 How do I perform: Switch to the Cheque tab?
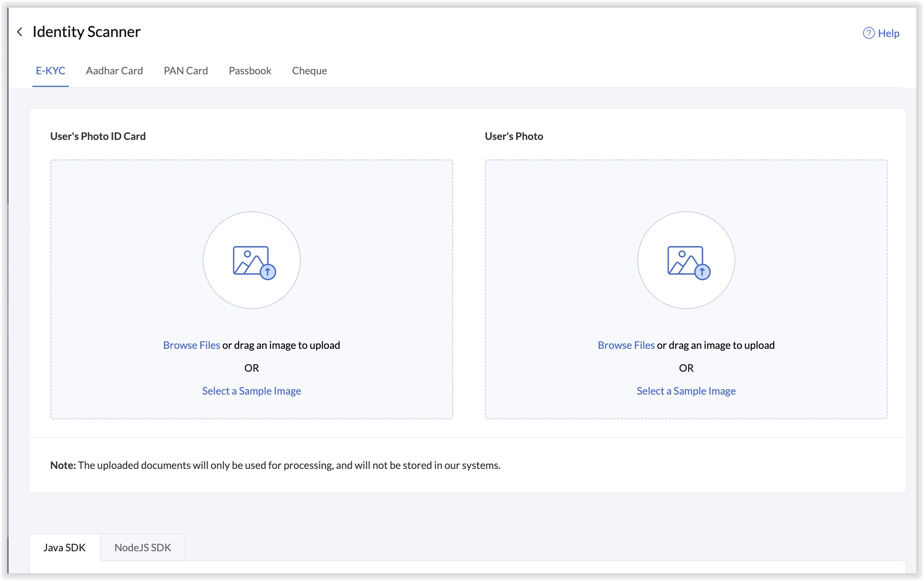309,71
